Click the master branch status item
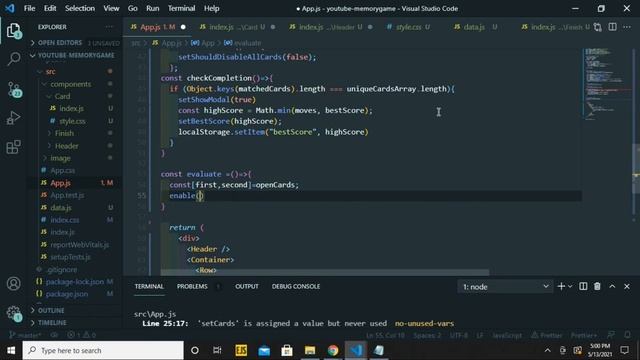 pyautogui.click(x=25, y=335)
